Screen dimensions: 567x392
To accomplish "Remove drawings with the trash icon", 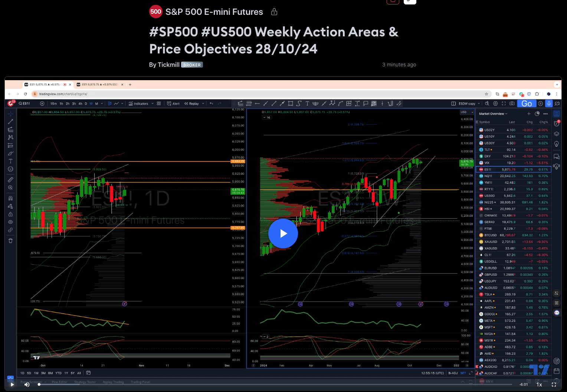I will 10,241.
